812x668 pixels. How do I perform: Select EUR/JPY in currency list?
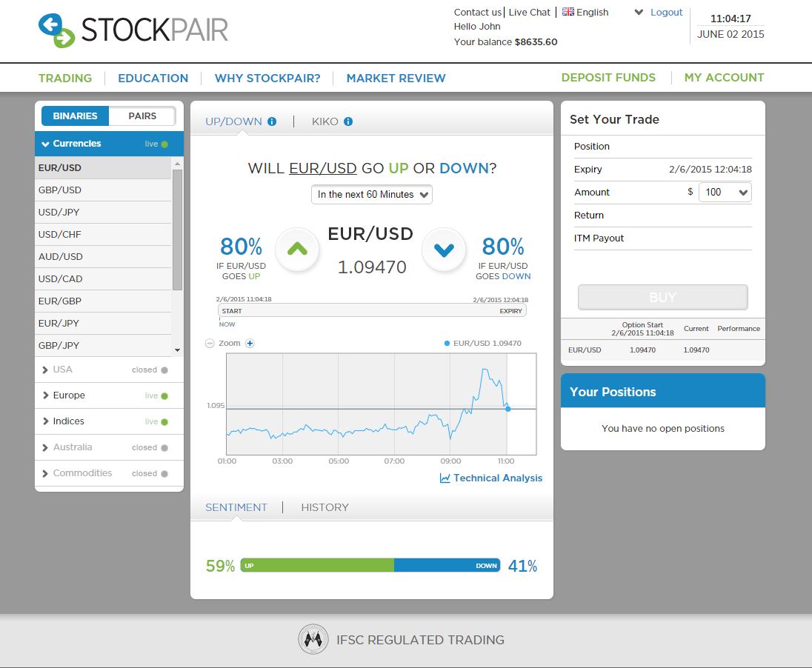pos(103,324)
